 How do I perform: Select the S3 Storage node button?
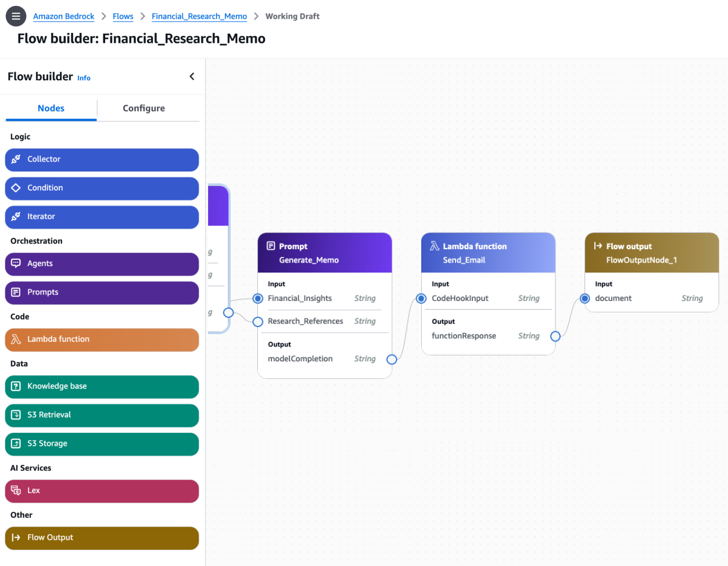click(x=102, y=444)
